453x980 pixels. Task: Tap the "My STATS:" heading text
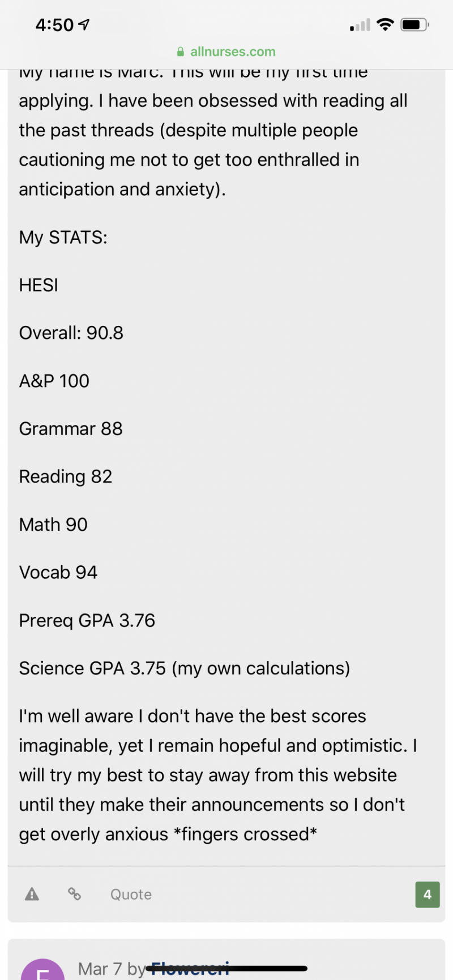pyautogui.click(x=63, y=238)
